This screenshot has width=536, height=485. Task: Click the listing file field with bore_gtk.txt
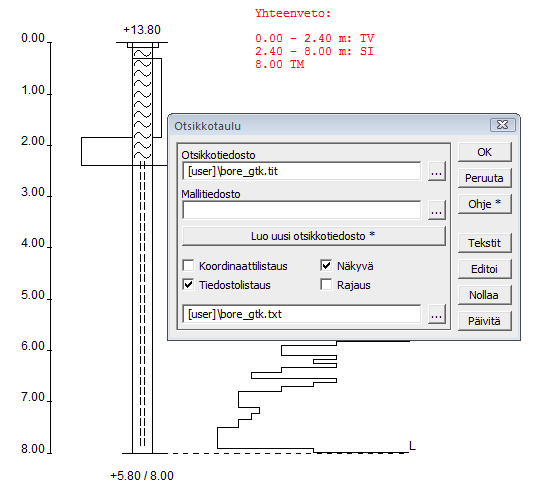point(302,314)
